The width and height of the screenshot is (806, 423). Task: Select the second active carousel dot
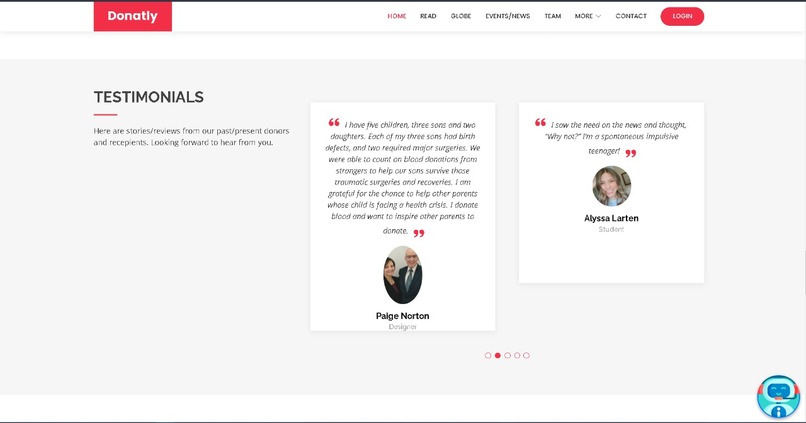(498, 355)
